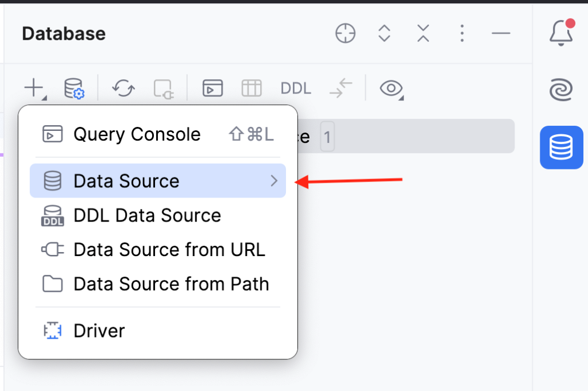
Task: Expand all nodes in the Database tree
Action: coord(384,33)
